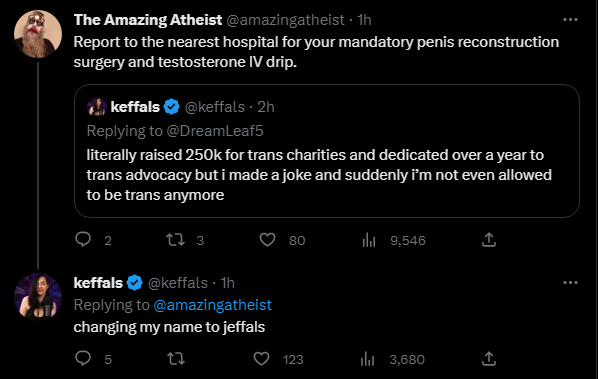Viewport: 598px width, 379px height.
Task: Open more options on The Amazing Atheist tweet
Action: (570, 20)
